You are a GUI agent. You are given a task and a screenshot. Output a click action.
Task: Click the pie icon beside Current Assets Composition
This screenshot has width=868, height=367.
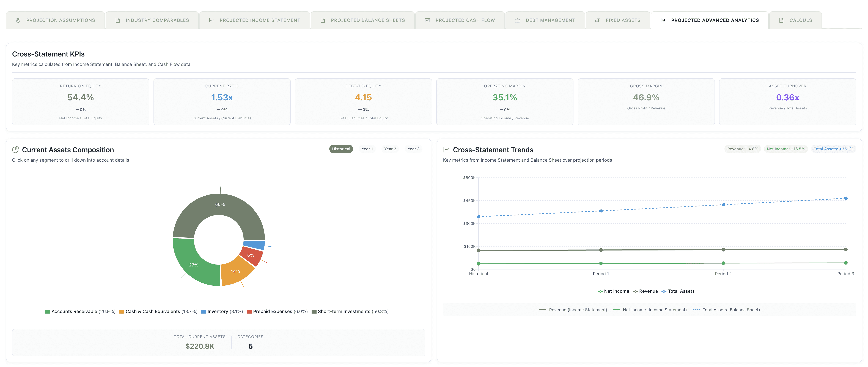point(15,150)
